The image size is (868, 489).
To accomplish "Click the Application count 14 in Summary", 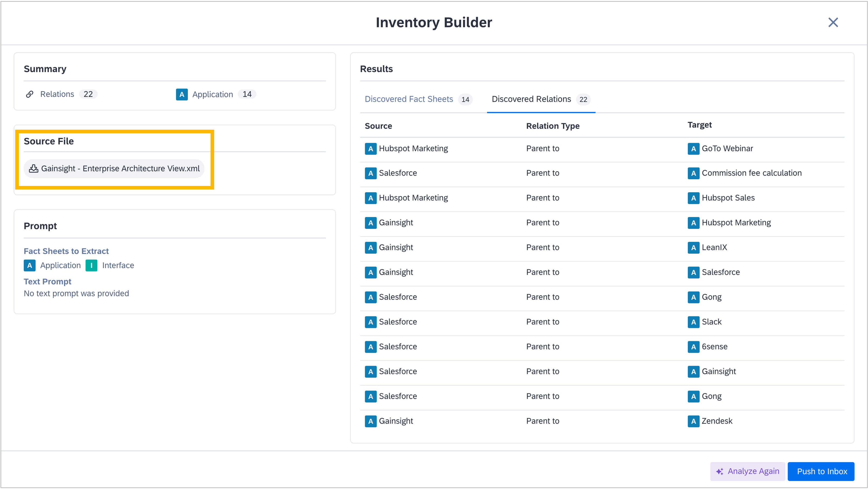I will pos(247,94).
